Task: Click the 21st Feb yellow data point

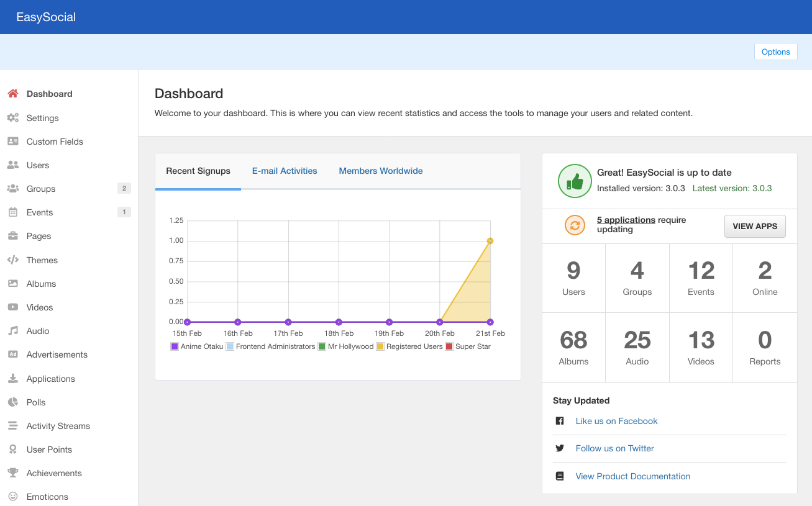Action: click(490, 241)
